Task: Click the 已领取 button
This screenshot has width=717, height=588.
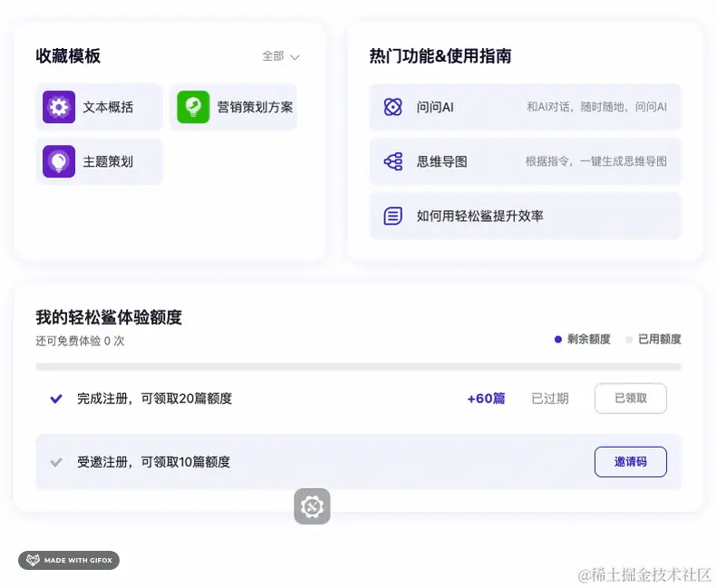Action: 631,399
